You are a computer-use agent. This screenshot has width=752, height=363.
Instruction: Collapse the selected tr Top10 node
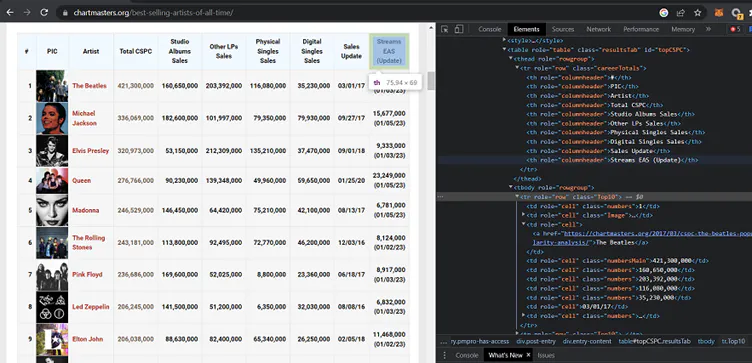(517, 197)
